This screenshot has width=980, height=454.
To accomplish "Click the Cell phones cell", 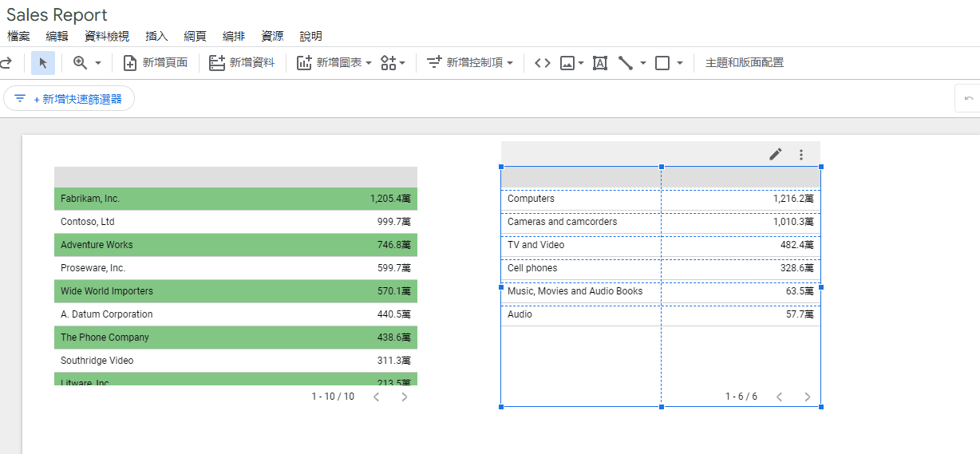I will pos(532,268).
